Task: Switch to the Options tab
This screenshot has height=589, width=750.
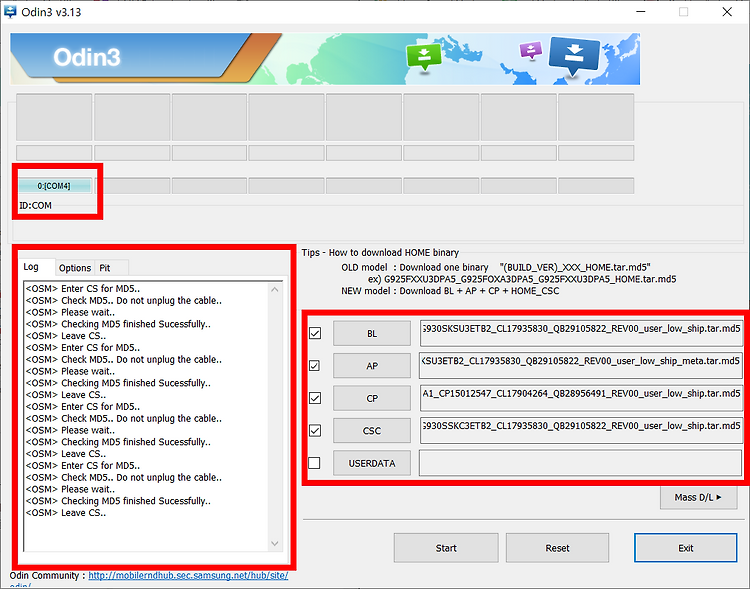Action: coord(75,268)
